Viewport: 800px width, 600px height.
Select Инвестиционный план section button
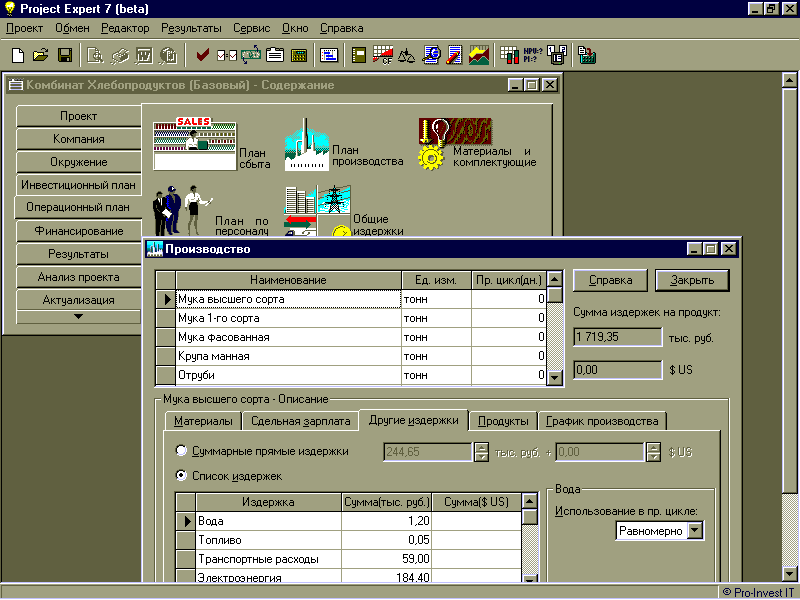tap(79, 185)
